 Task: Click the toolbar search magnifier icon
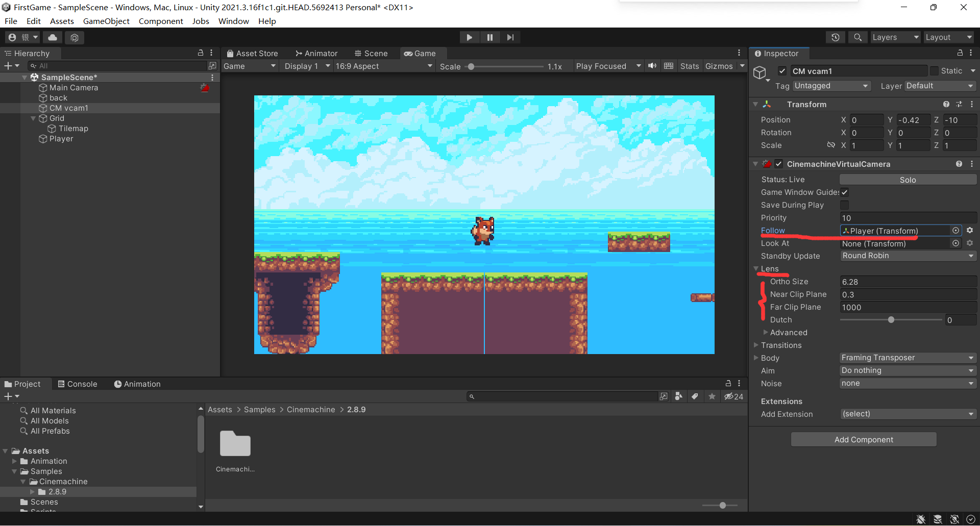pos(857,37)
